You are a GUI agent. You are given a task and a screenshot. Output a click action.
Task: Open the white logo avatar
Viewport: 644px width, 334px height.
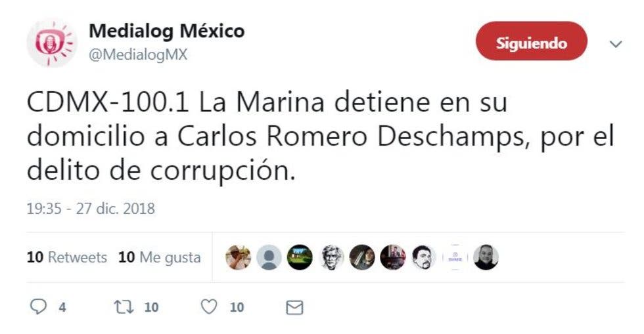455,257
